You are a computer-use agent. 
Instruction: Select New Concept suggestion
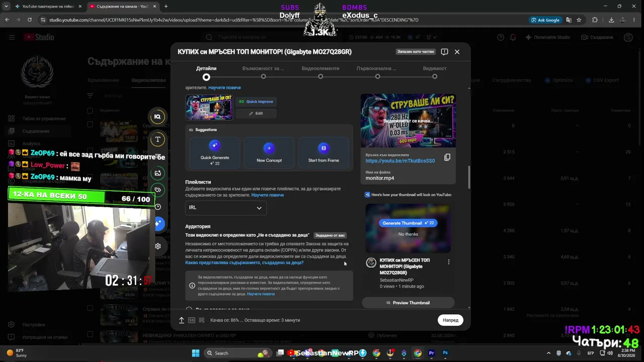click(269, 153)
